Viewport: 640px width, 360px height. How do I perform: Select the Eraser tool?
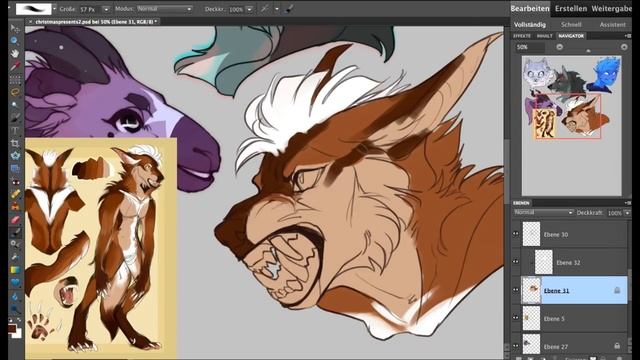(x=15, y=220)
